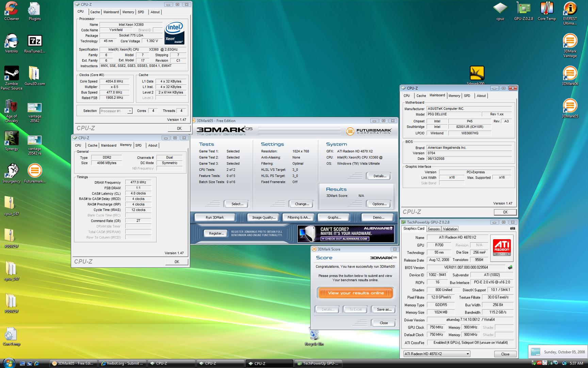Switch to hwbot.org taskbar item
Image resolution: width=588 pixels, height=368 pixels.
tap(122, 364)
